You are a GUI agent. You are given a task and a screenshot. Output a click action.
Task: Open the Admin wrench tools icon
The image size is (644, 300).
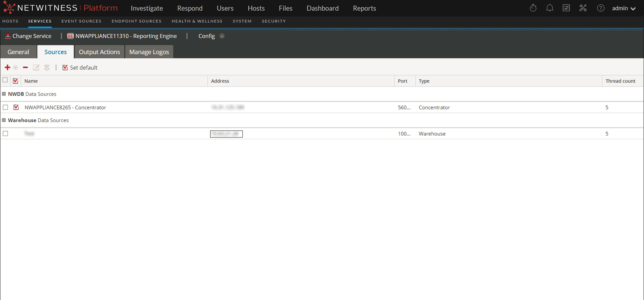point(583,8)
